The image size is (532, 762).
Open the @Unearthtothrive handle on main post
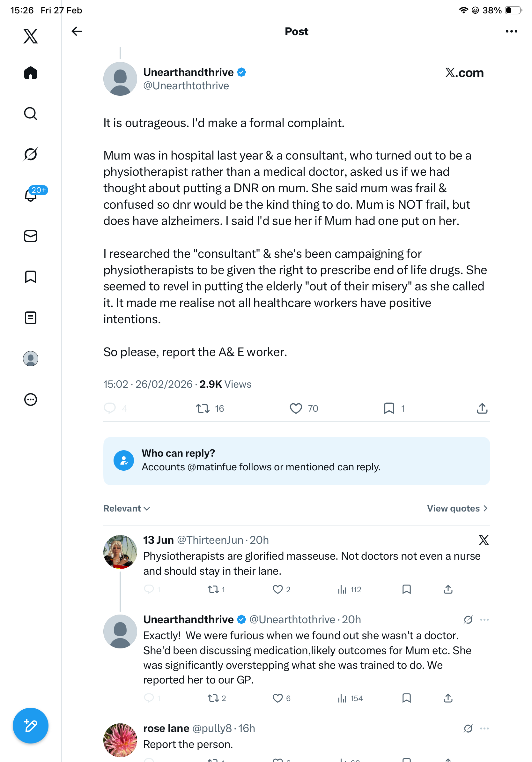186,86
